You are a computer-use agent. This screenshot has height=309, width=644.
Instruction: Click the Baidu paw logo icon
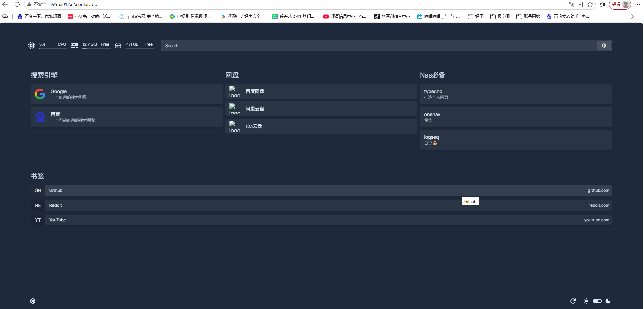40,117
